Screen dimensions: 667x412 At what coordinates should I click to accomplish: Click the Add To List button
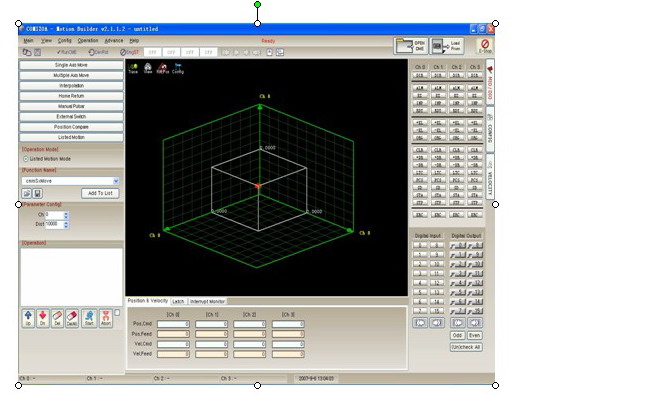(100, 193)
